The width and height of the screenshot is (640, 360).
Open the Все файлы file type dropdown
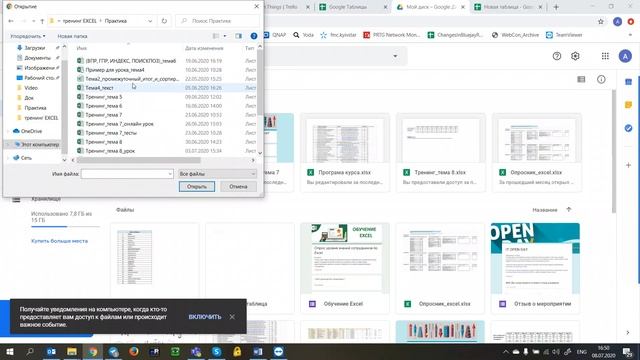[x=217, y=174]
